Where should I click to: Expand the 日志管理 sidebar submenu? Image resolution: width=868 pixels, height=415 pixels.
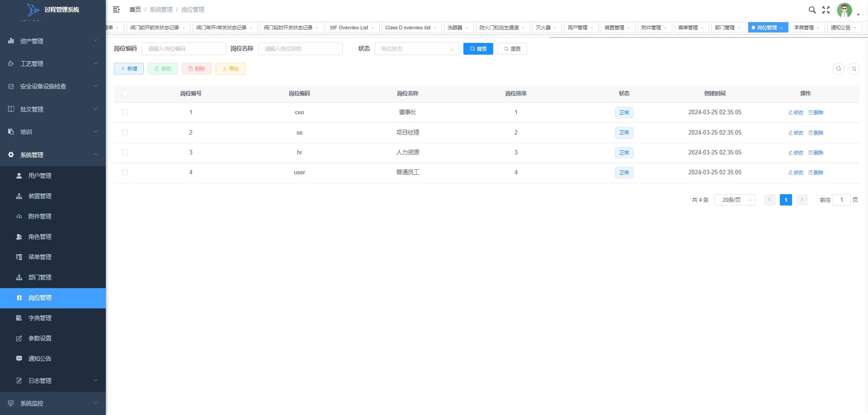pyautogui.click(x=53, y=381)
